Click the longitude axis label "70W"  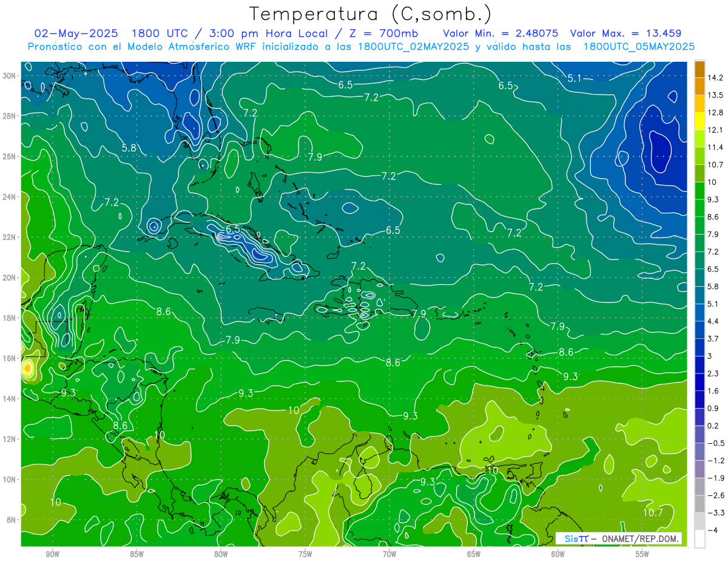(389, 554)
